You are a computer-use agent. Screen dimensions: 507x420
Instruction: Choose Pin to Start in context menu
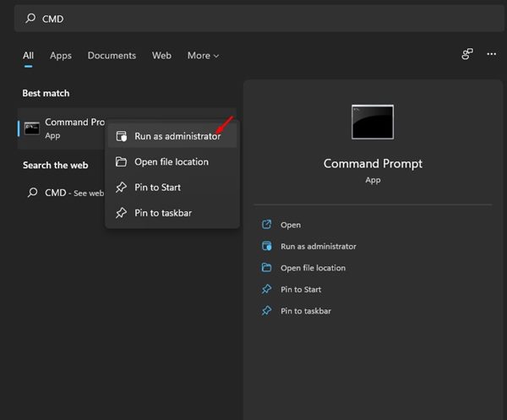(x=172, y=188)
